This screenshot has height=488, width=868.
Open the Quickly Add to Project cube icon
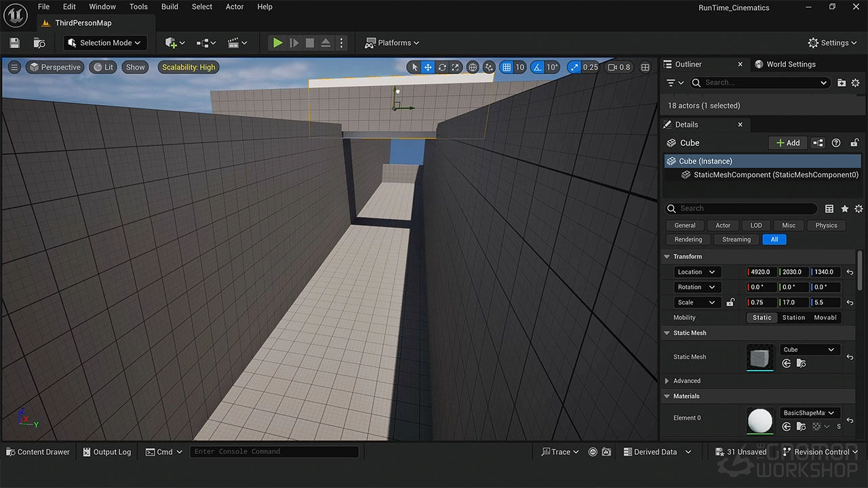171,43
